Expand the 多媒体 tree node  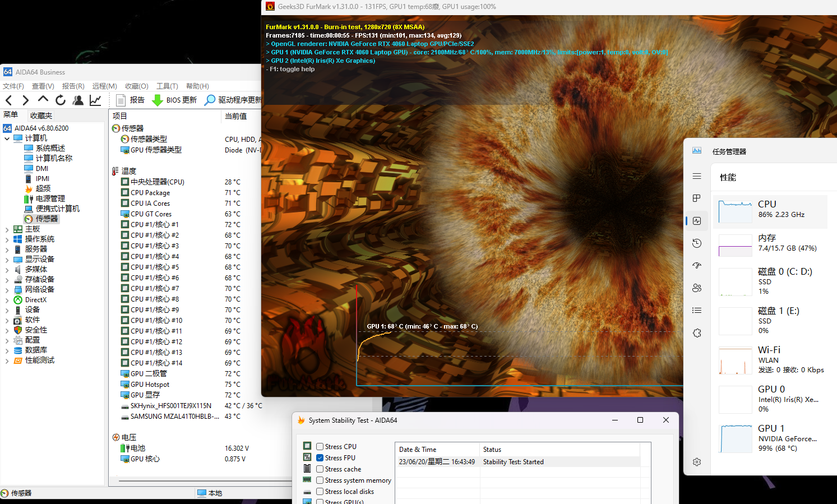point(7,270)
